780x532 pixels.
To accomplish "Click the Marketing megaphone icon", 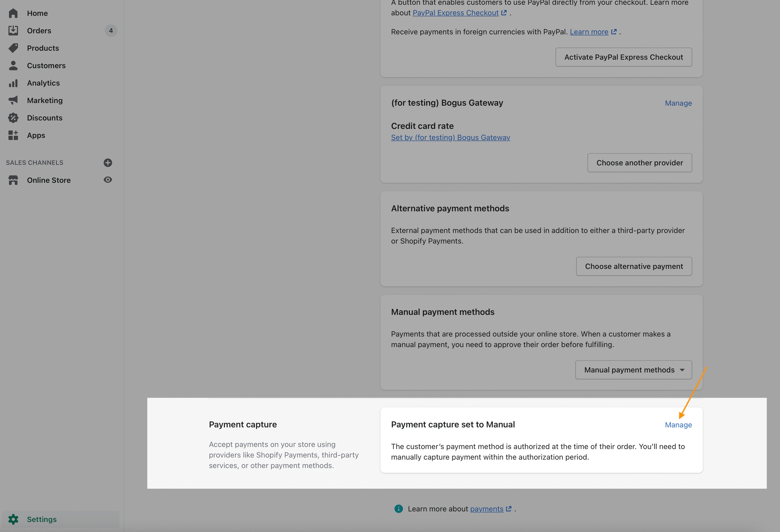I will click(13, 100).
